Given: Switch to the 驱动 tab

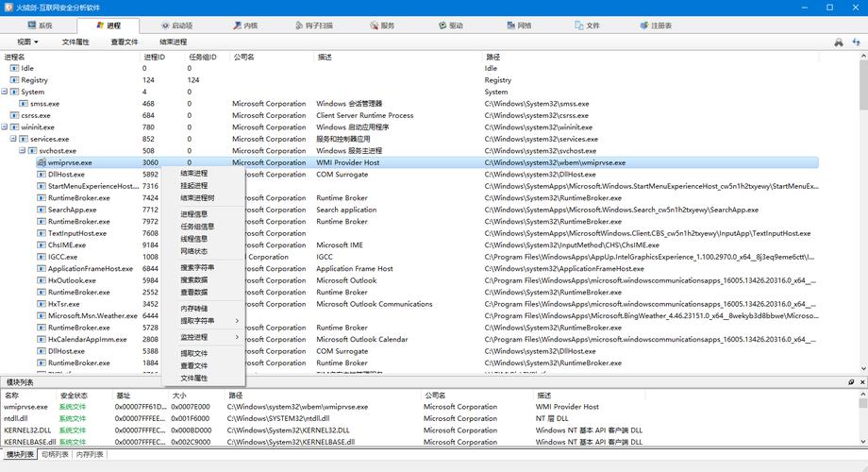Looking at the screenshot, I should tap(450, 25).
